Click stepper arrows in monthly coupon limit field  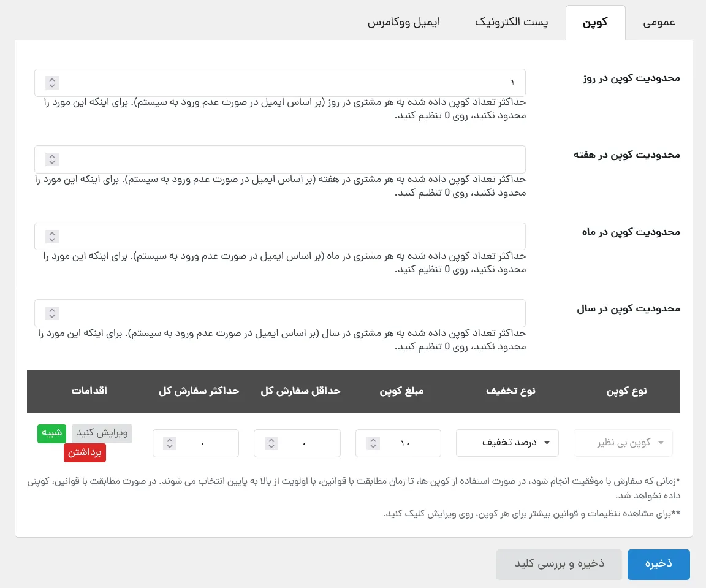52,237
